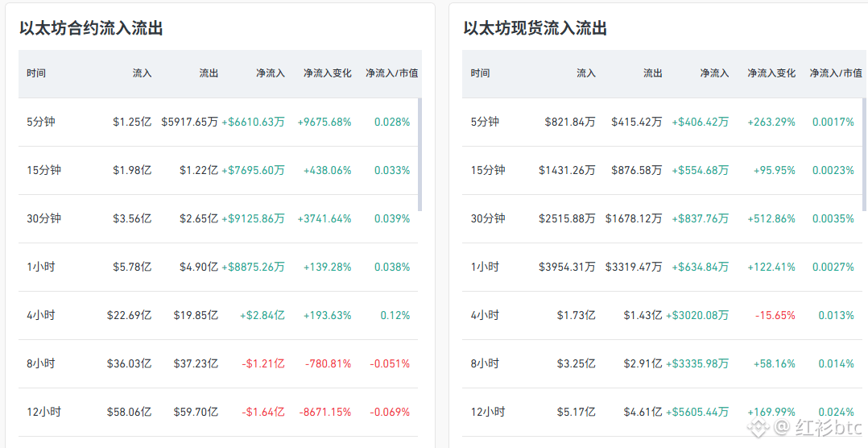The width and height of the screenshot is (868, 448).
Task: Click the $5917.65万 outflow value
Action: [190, 122]
